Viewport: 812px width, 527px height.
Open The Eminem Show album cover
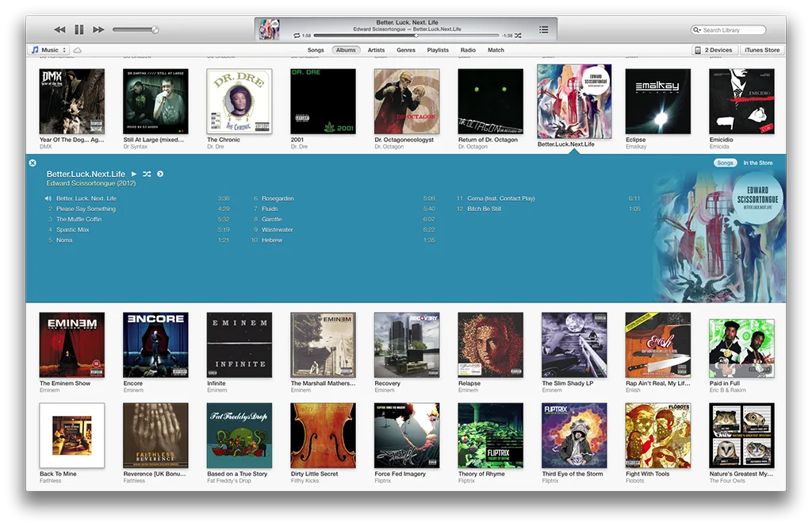tap(72, 345)
